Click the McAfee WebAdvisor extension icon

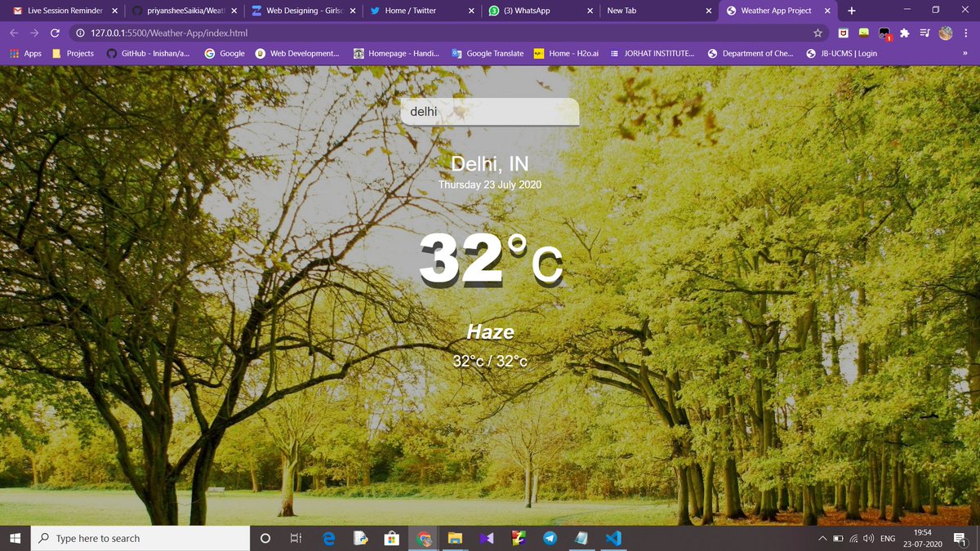(x=843, y=33)
